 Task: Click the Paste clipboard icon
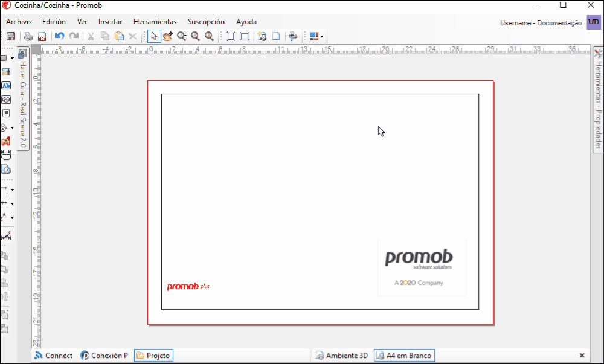tap(120, 36)
